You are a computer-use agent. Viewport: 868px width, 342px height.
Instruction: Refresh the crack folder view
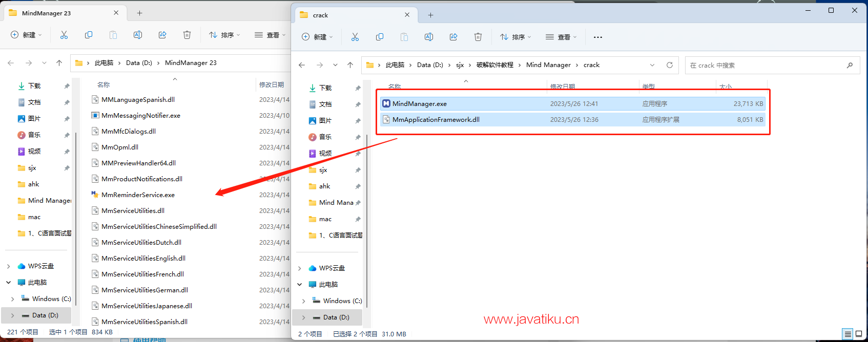tap(669, 65)
